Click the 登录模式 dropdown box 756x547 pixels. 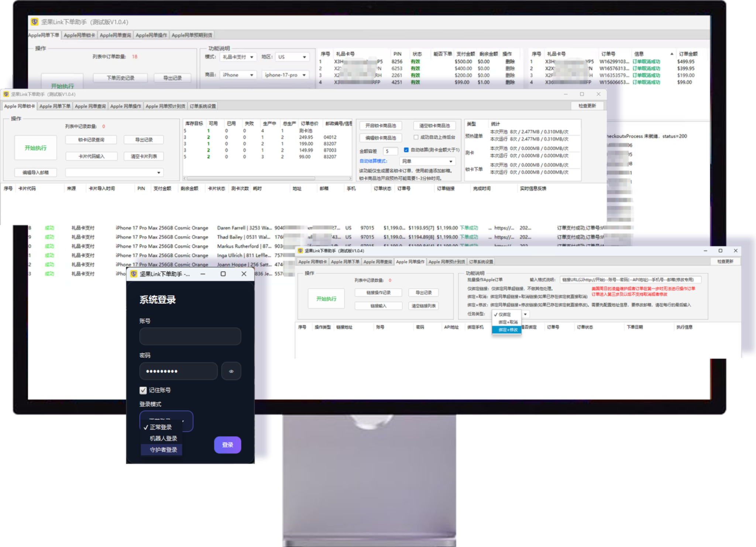coord(166,420)
